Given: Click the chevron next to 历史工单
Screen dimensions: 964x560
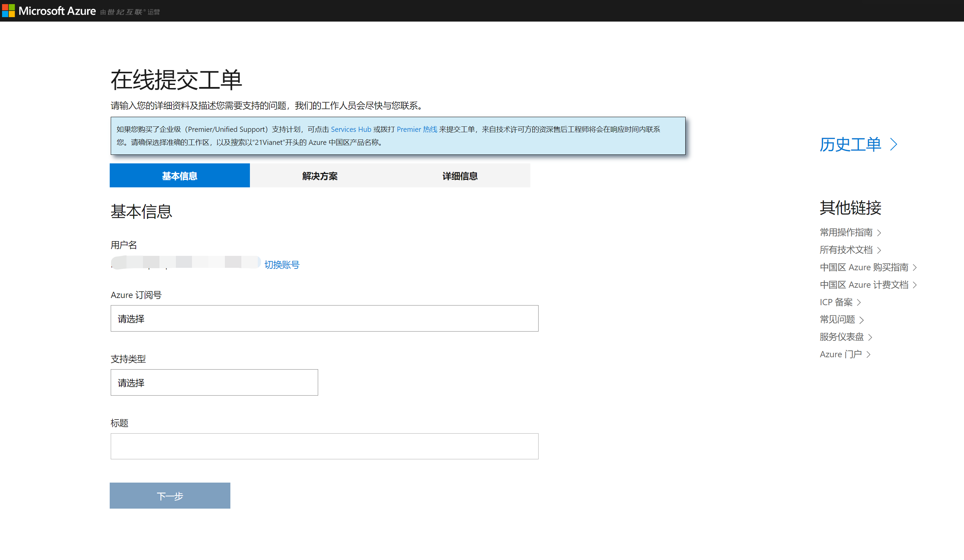Looking at the screenshot, I should [x=893, y=145].
